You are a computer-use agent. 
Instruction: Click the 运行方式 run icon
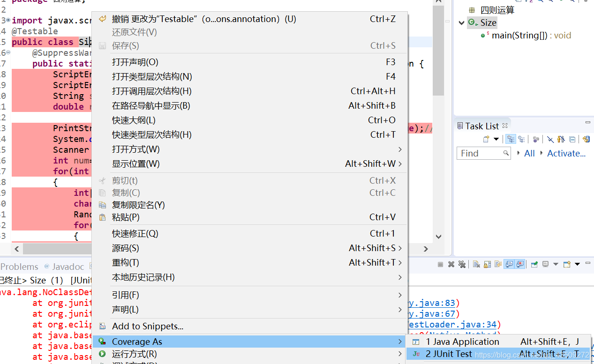click(103, 354)
